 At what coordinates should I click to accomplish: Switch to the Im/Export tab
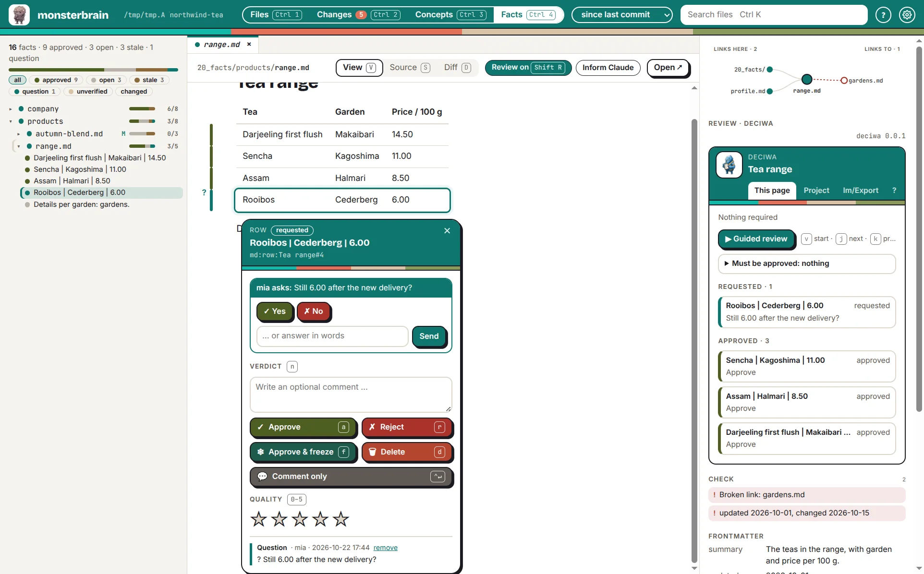861,191
